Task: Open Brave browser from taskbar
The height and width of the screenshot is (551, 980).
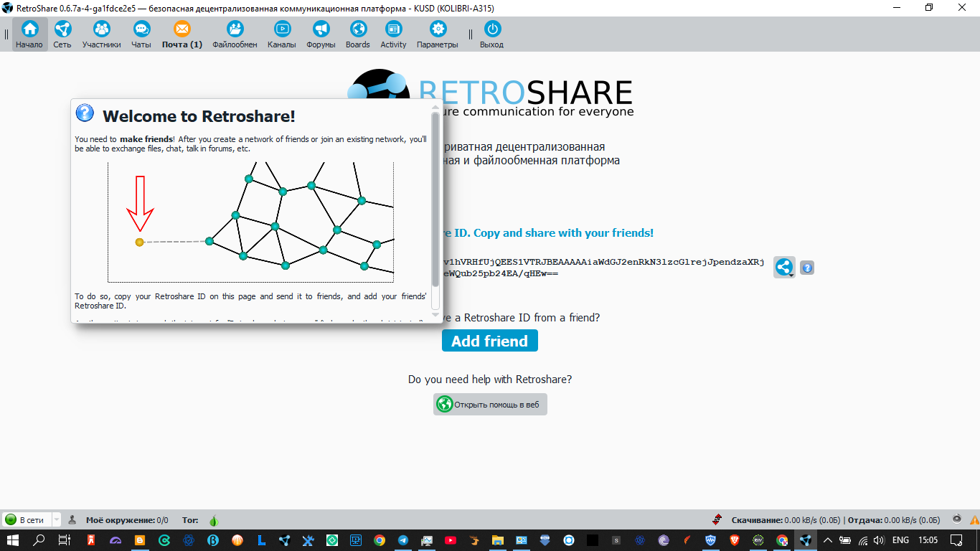Action: [734, 540]
